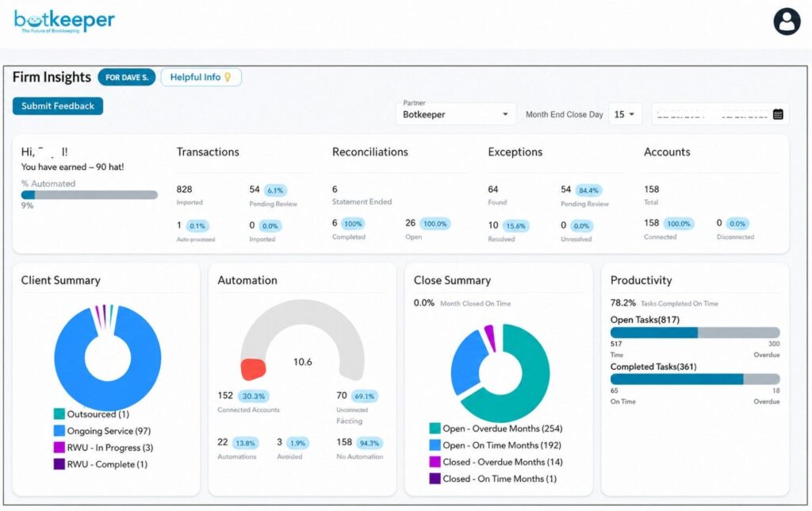Screen dimensions: 812x511
Task: Click the Closed - On Time Months (1) swatch
Action: [x=435, y=478]
